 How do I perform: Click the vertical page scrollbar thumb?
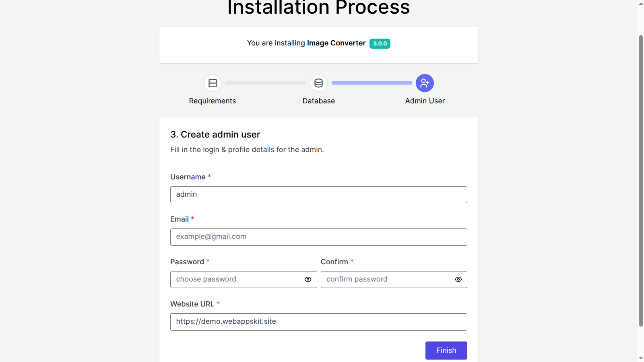(641, 181)
